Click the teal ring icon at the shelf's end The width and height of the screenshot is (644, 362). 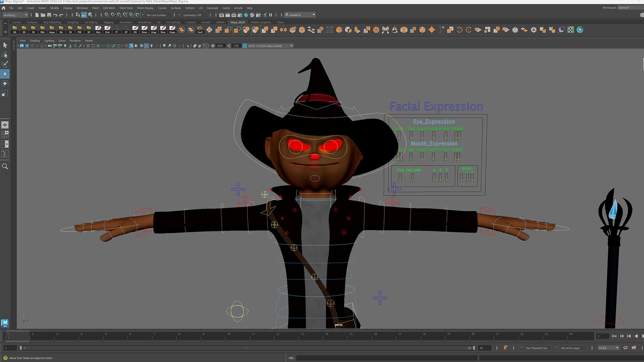coord(580,30)
